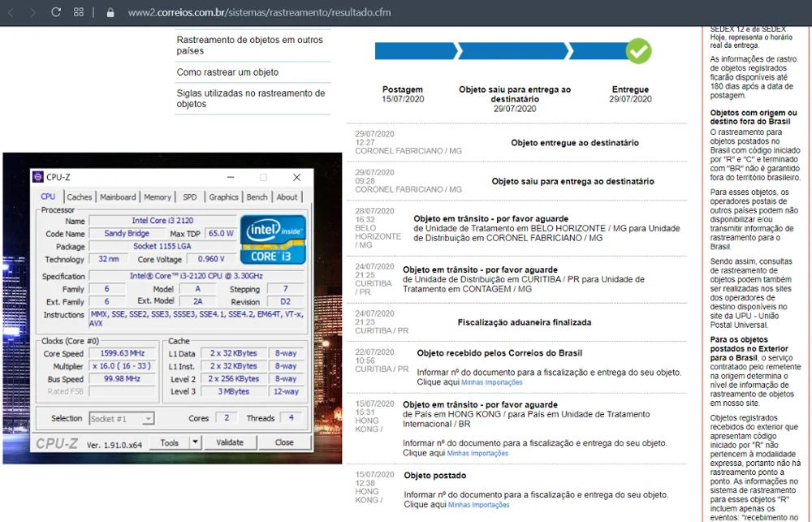
Task: Open 'Siglas utilizadas no rastreamento de objetos'
Action: point(251,98)
